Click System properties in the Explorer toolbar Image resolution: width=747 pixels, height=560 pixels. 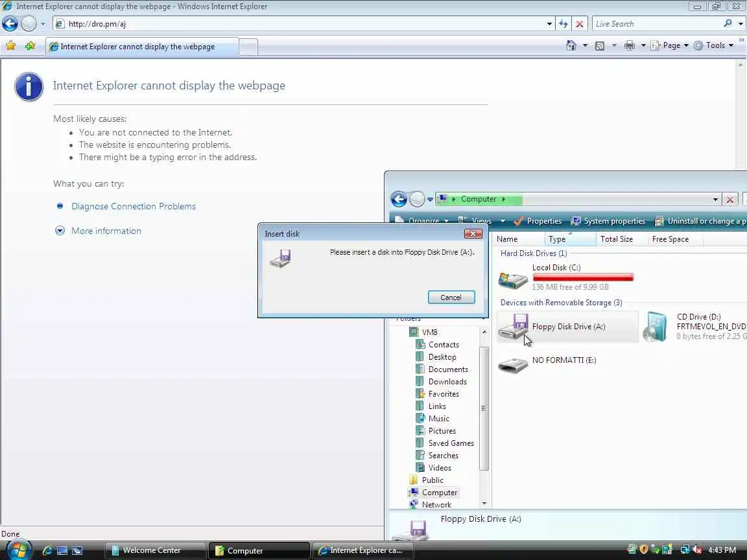point(608,221)
